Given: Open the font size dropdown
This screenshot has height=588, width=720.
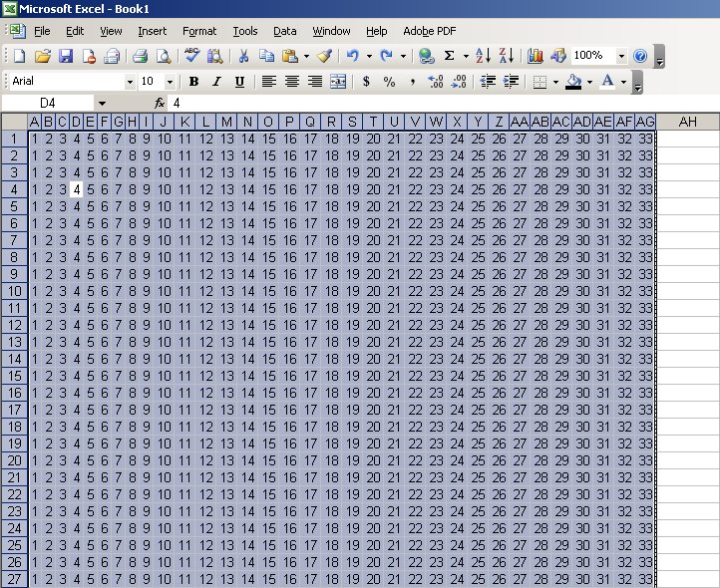Looking at the screenshot, I should (x=170, y=82).
